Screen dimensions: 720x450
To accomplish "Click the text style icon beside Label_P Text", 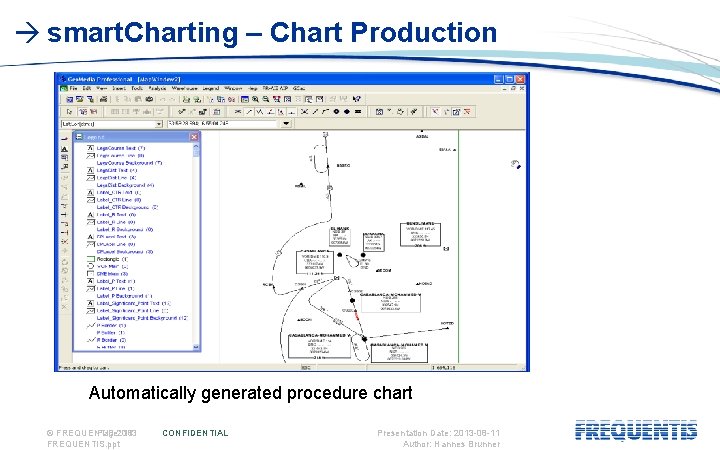I will 90,281.
